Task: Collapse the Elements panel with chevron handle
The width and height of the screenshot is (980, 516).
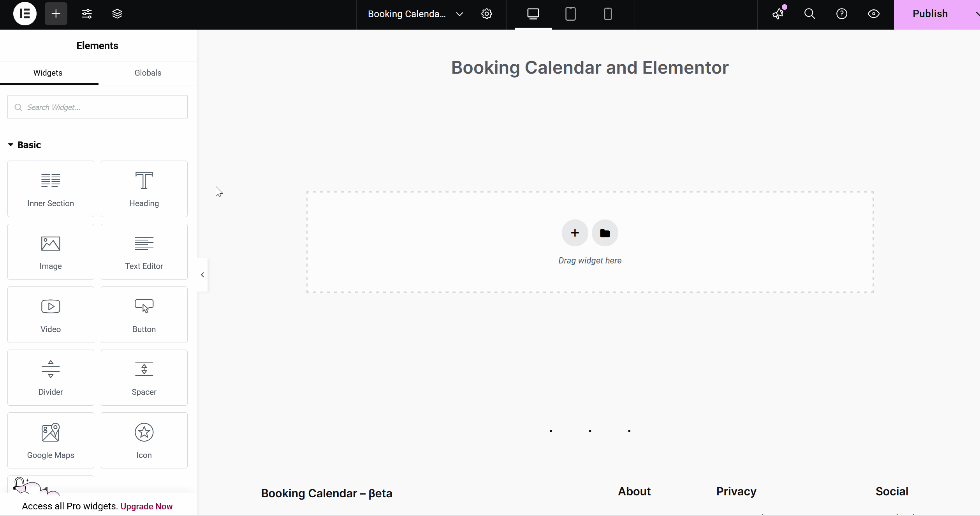Action: tap(202, 275)
